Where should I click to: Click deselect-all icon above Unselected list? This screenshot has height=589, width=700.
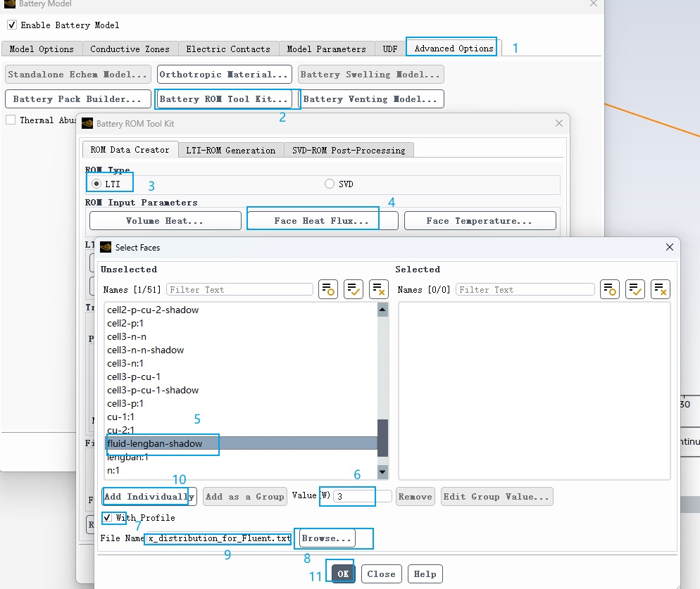point(379,289)
